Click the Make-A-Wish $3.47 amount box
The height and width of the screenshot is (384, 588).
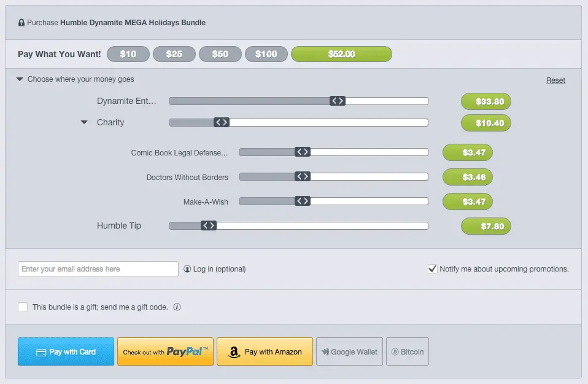[x=468, y=202]
